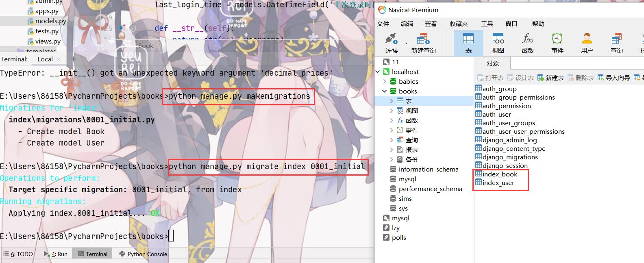Expand the 查询 node under books
Viewport: 644px width, 263px height.
pos(392,140)
